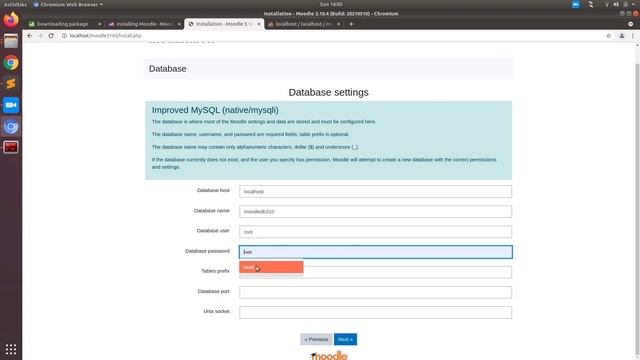The width and height of the screenshot is (640, 360).
Task: Focus the Database name field
Action: coord(375,211)
